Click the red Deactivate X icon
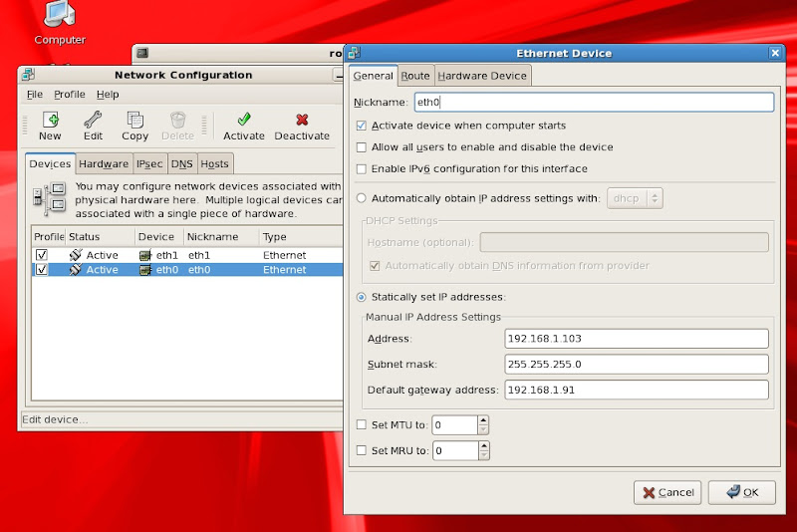Image resolution: width=797 pixels, height=532 pixels. (x=302, y=120)
